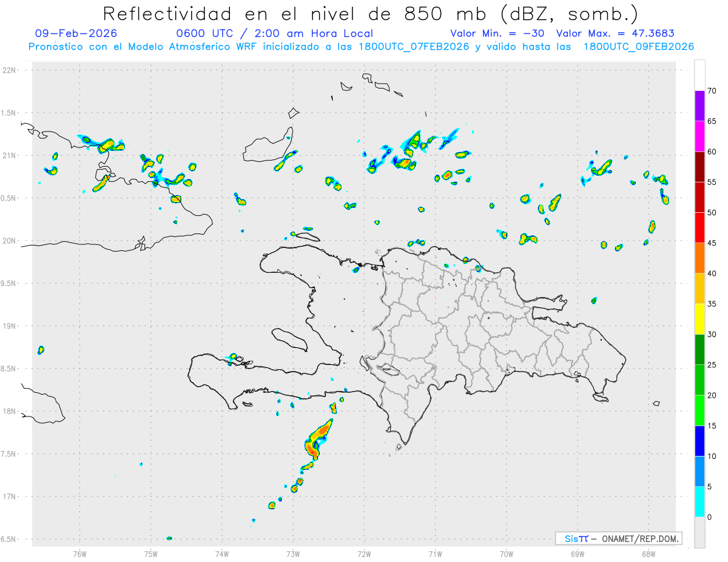Click the colorbar tick label '20'
The width and height of the screenshot is (728, 562).
(712, 395)
